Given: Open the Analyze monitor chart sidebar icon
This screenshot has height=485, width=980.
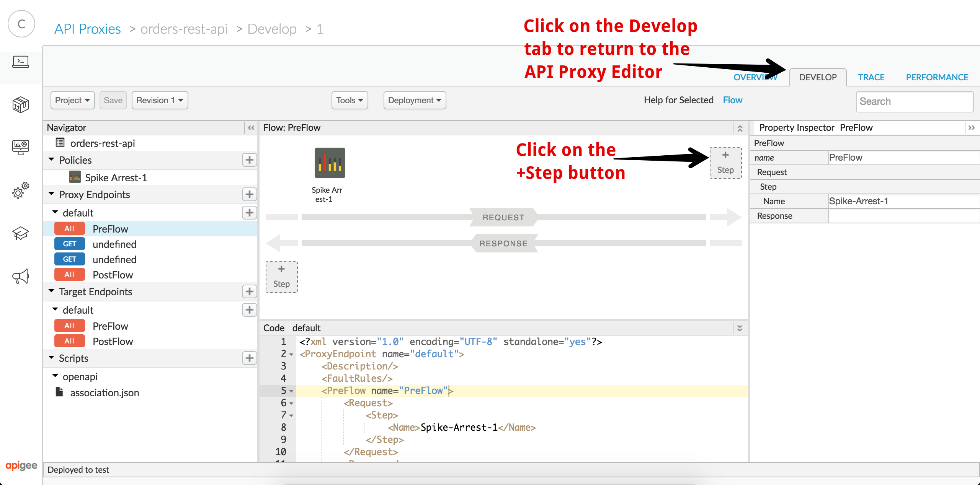Looking at the screenshot, I should [21, 147].
